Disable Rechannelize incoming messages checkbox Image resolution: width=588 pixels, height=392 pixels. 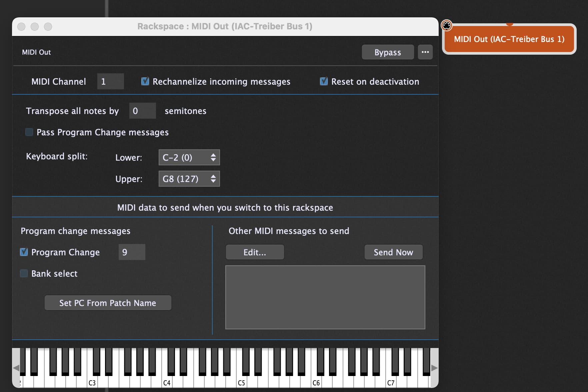145,81
